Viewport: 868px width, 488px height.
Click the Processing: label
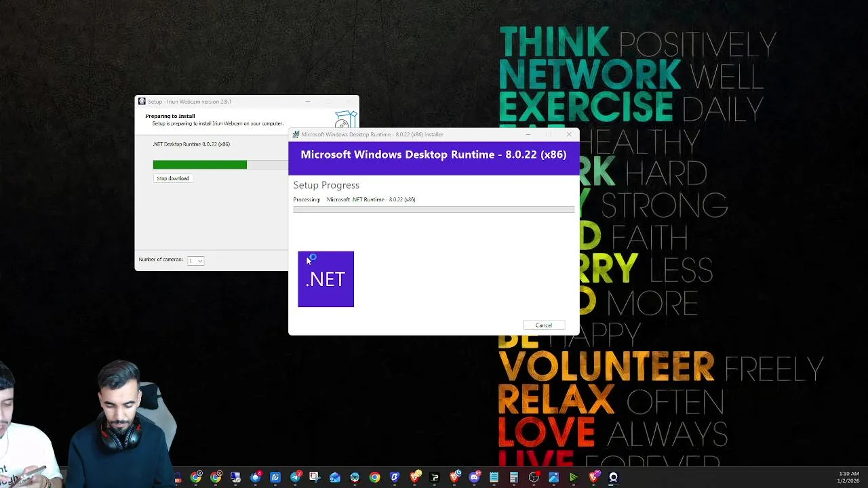(x=307, y=199)
